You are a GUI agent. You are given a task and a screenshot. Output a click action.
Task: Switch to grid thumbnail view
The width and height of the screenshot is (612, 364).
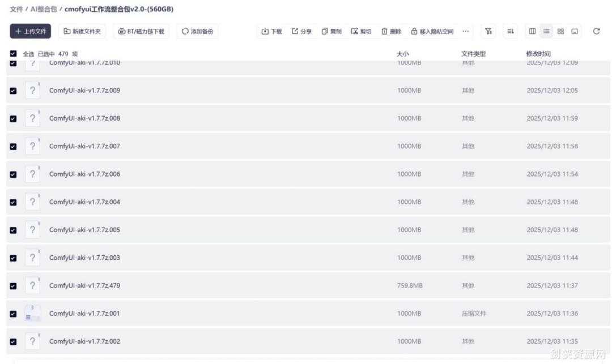pos(560,32)
